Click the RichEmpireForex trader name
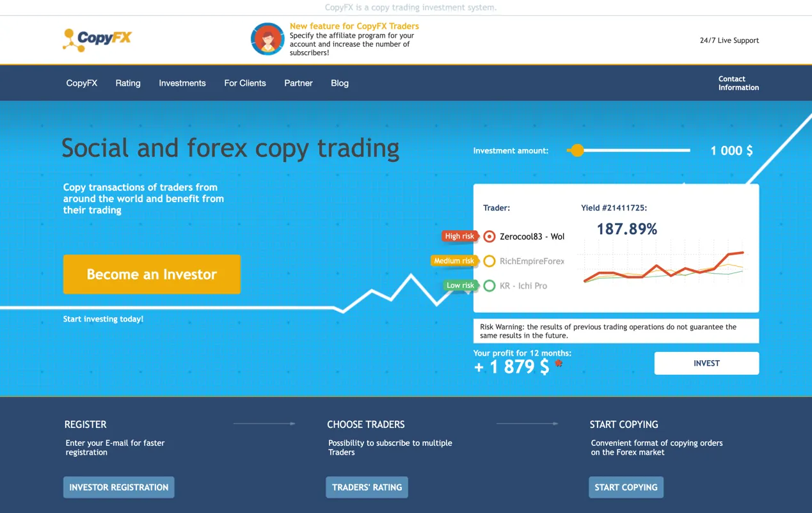This screenshot has width=812, height=513. (x=532, y=261)
